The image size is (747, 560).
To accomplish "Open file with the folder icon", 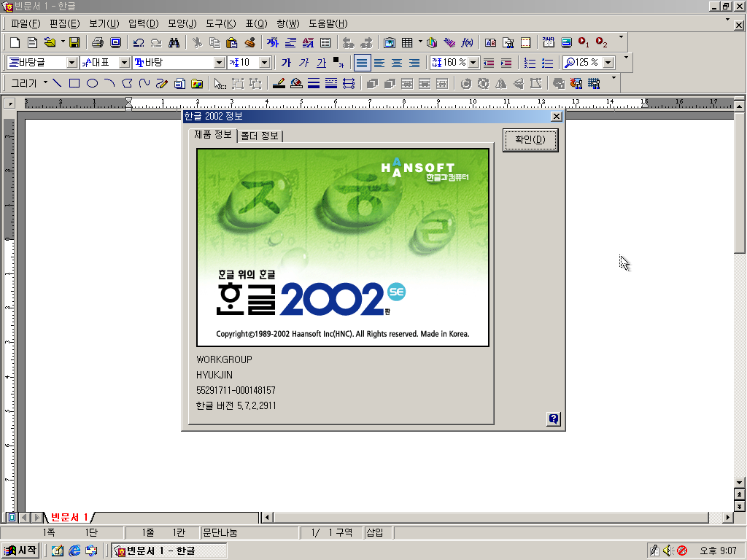I will (50, 43).
